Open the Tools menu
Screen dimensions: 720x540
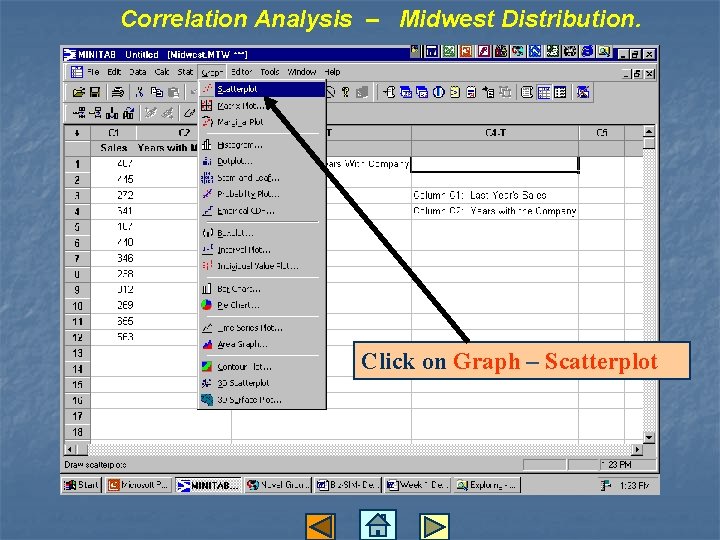pyautogui.click(x=270, y=72)
